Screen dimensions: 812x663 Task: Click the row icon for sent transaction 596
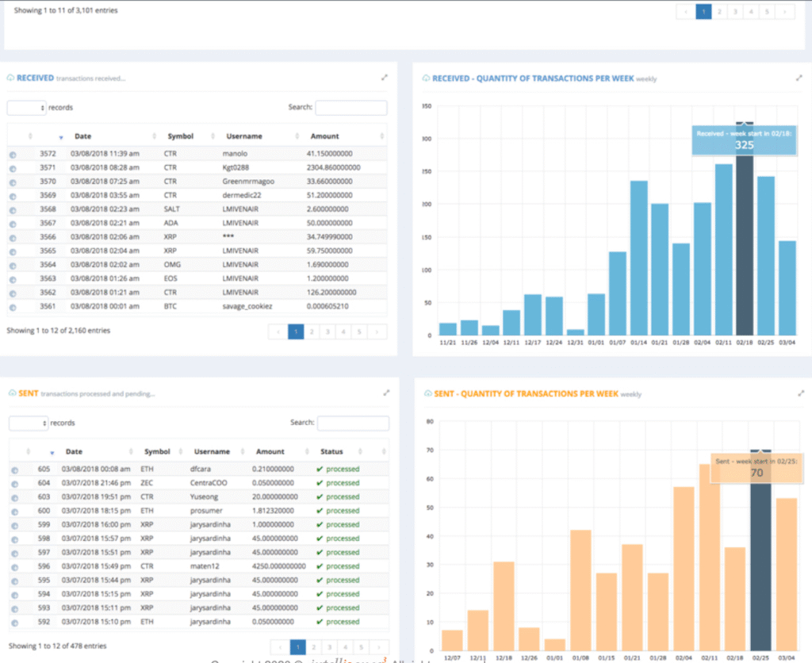tap(13, 566)
